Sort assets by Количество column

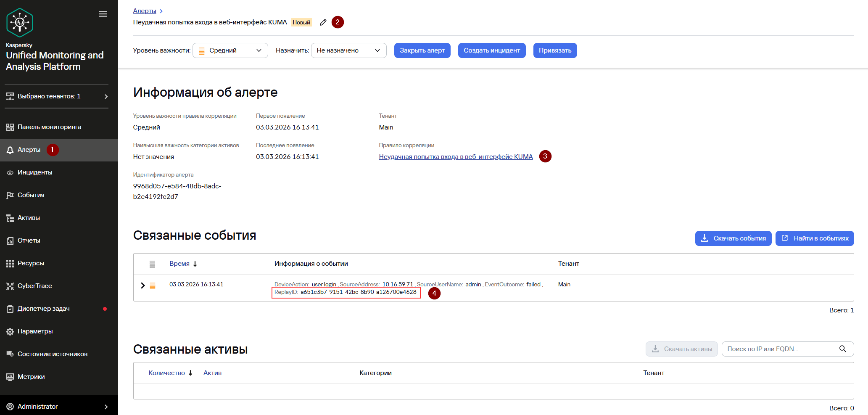point(170,373)
